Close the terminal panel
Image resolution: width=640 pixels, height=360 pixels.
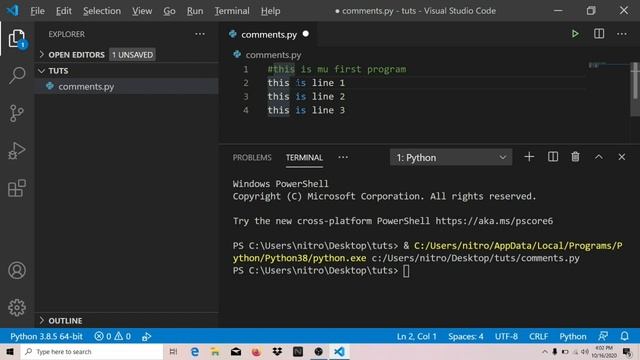point(622,157)
